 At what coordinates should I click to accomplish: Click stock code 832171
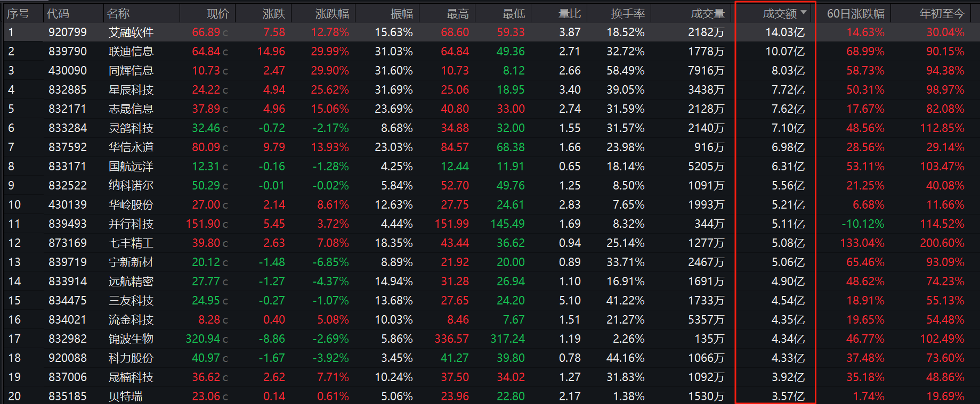(x=68, y=109)
